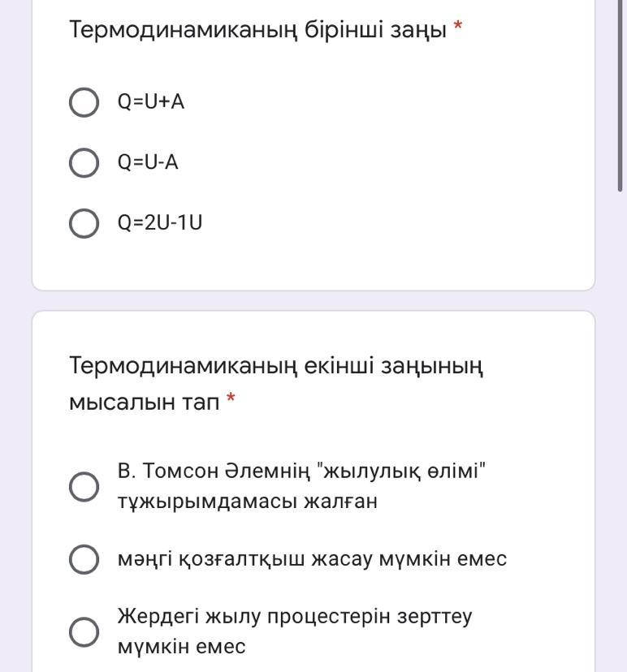Click the purple gap between the two question cards
Image resolution: width=627 pixels, height=672 pixels.
(313, 300)
